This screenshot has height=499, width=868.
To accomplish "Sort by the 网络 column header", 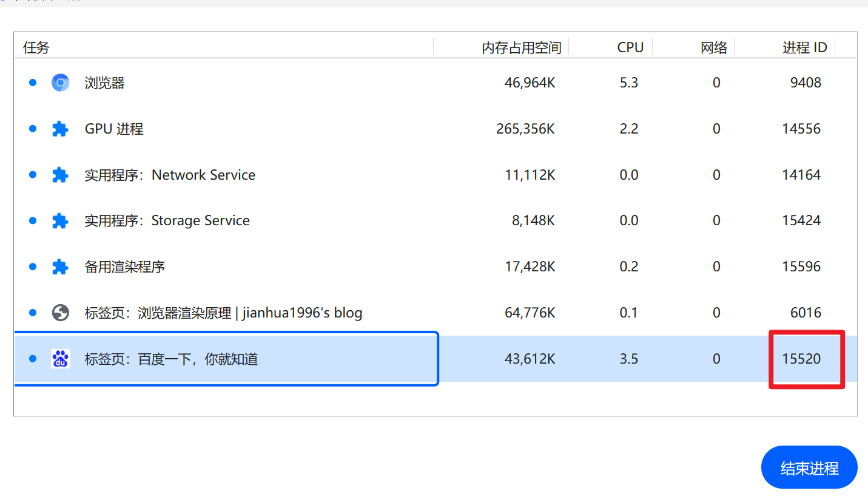I will pyautogui.click(x=713, y=47).
